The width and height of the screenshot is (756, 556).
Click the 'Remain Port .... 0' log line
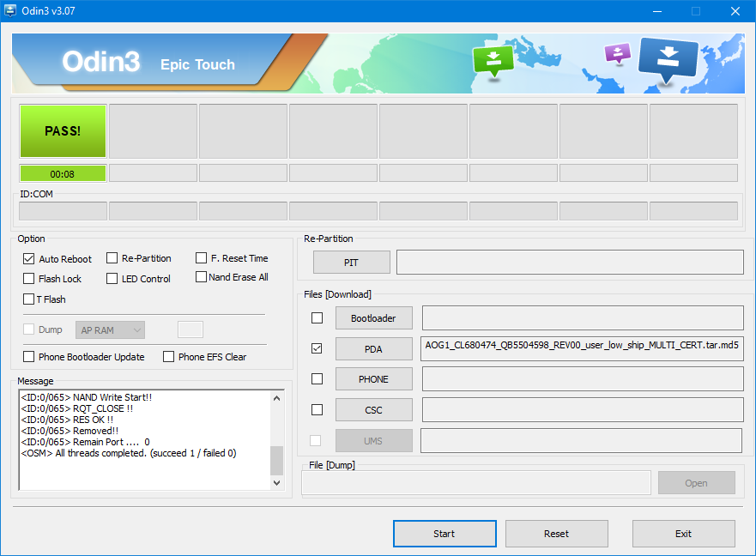85,442
